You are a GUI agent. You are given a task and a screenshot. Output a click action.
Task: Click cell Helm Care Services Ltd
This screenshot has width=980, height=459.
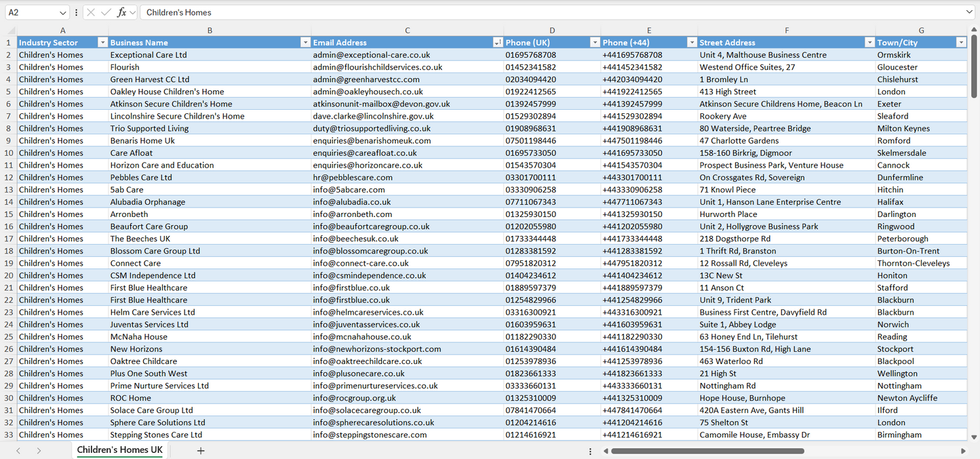[210, 312]
